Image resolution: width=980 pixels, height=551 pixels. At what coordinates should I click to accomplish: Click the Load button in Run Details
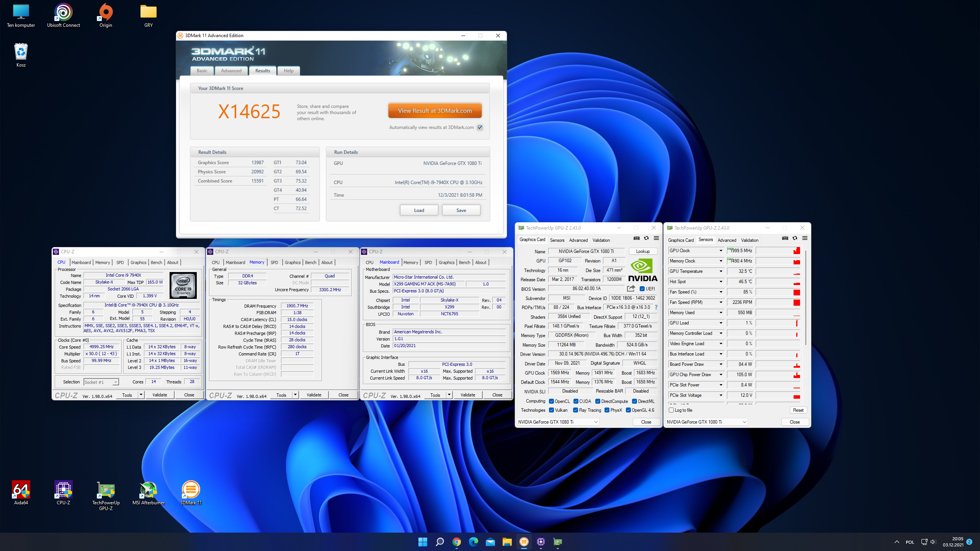(x=419, y=210)
